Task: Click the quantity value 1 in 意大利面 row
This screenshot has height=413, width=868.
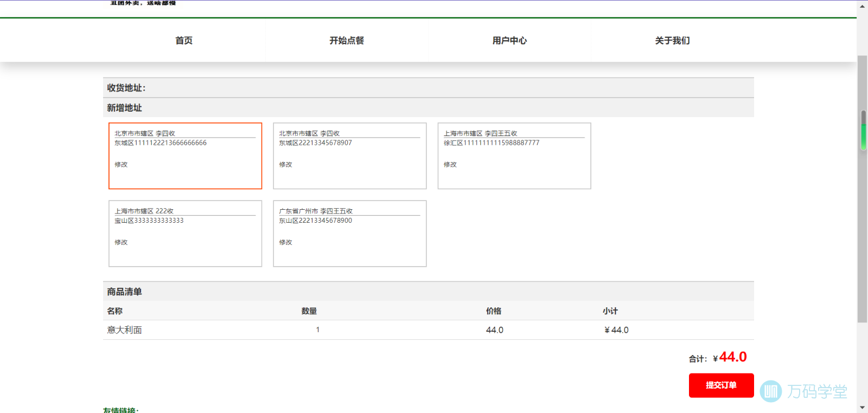Action: pos(318,330)
